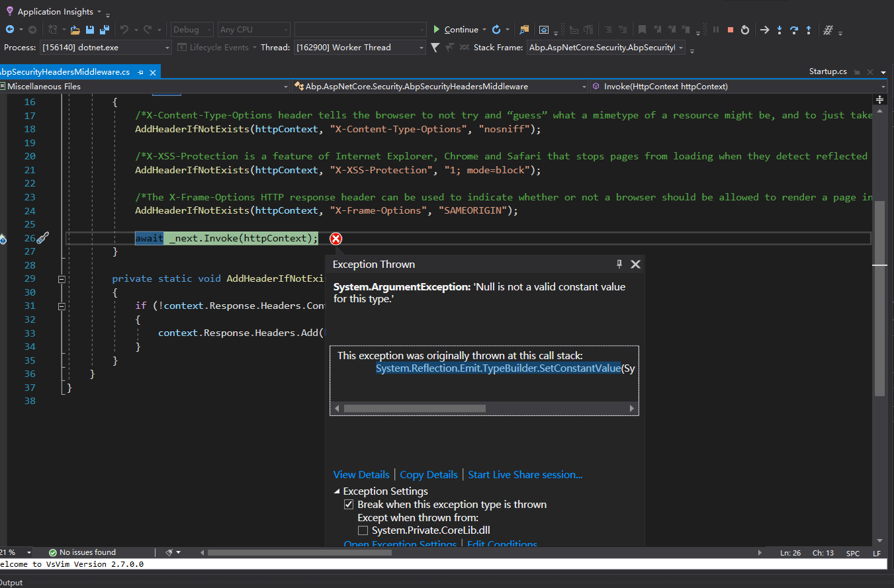Restart the debugging session
Image resolution: width=894 pixels, height=588 pixels.
click(745, 30)
